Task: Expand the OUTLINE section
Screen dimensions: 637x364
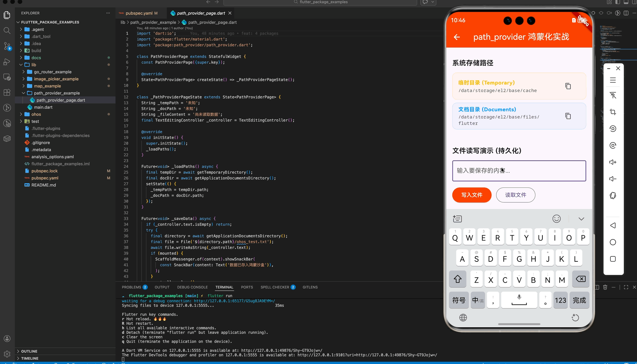Action: (x=29, y=351)
